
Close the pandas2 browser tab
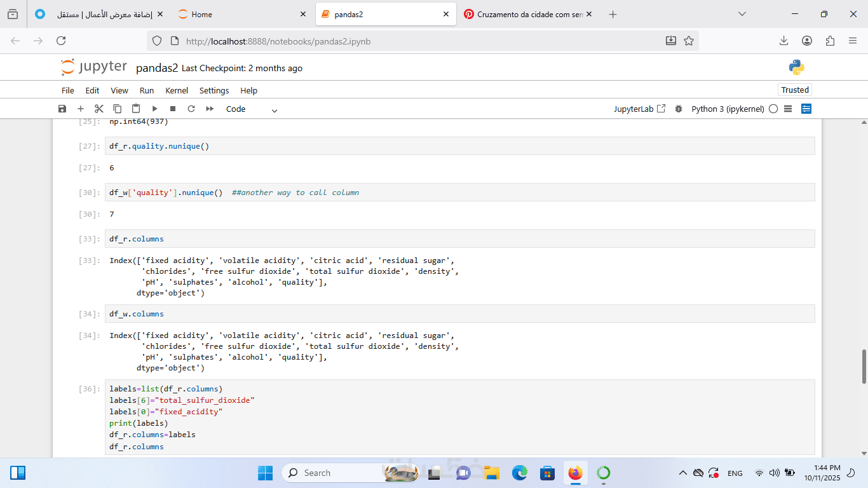tap(447, 14)
